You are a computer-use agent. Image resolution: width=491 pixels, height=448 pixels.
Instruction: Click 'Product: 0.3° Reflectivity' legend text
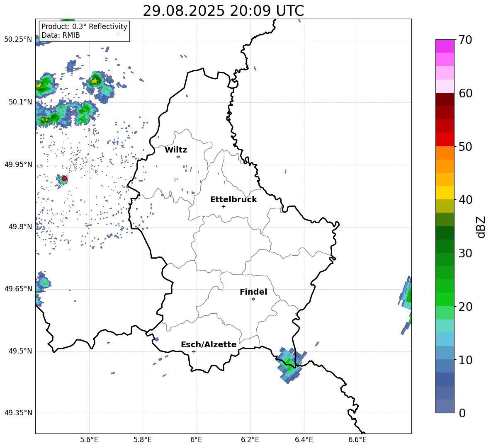pyautogui.click(x=84, y=26)
